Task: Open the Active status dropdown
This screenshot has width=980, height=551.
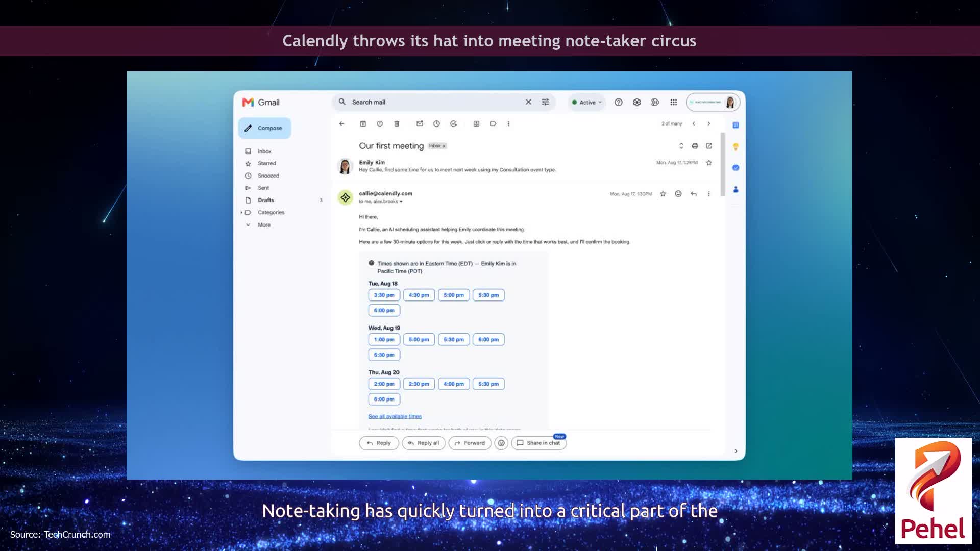Action: pos(587,102)
